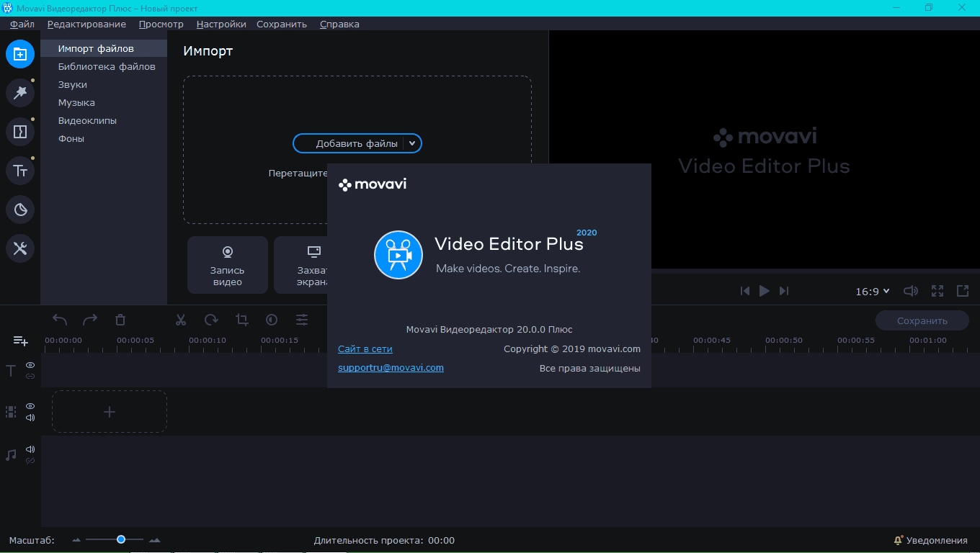980x553 pixels.
Task: Mute the audio track speaker
Action: [x=30, y=449]
